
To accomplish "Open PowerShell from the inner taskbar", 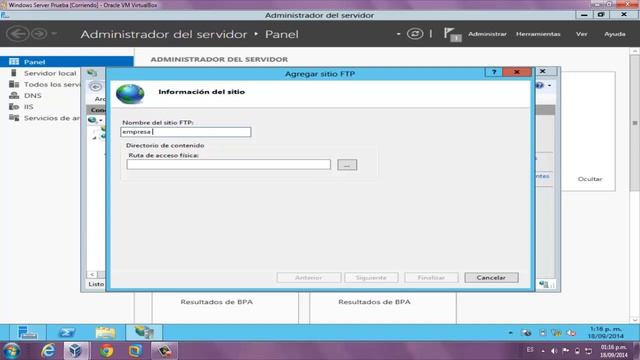I will [x=67, y=333].
